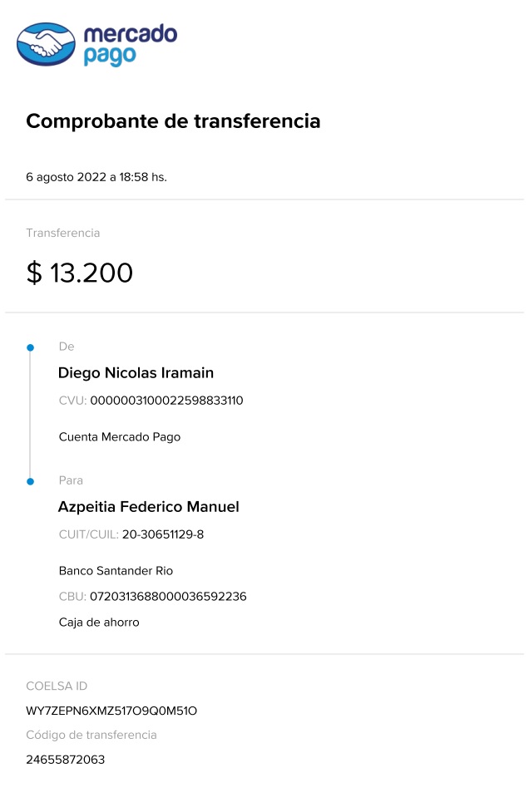Click the blue sender timeline dot
529x812 pixels.
(31, 347)
